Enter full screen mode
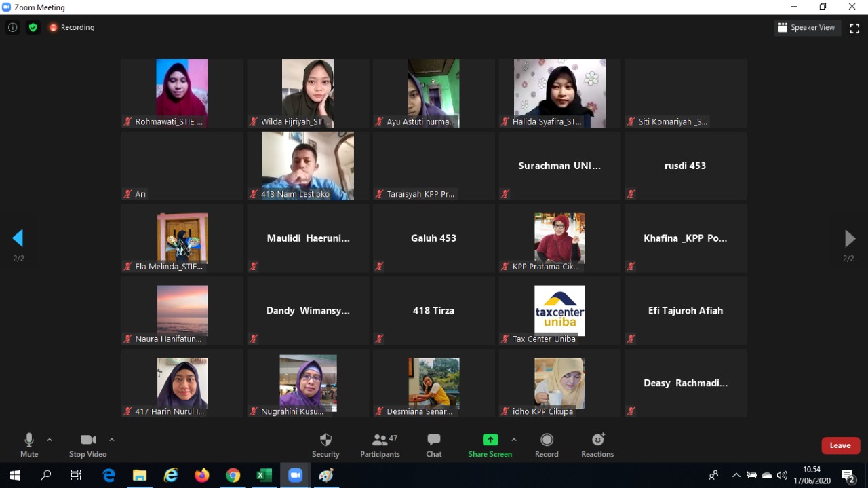The width and height of the screenshot is (868, 488). pos(854,28)
